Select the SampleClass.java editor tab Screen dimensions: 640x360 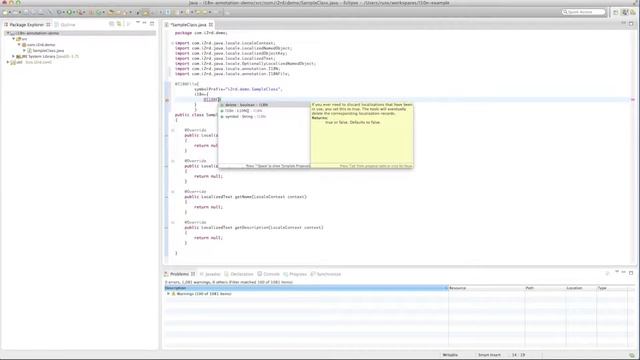tap(188, 25)
